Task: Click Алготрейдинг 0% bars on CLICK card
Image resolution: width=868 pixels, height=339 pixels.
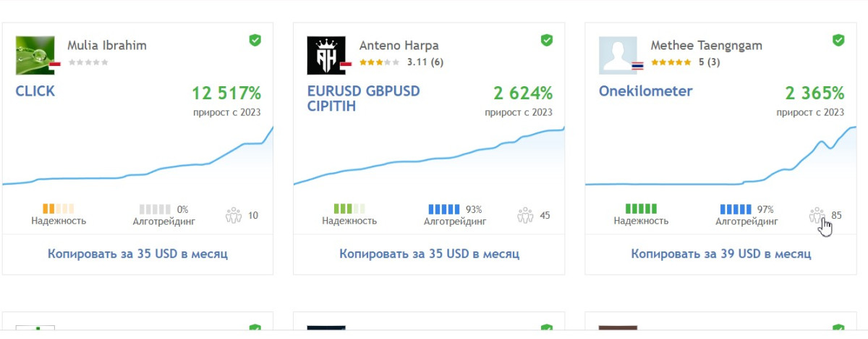Action: (x=155, y=209)
